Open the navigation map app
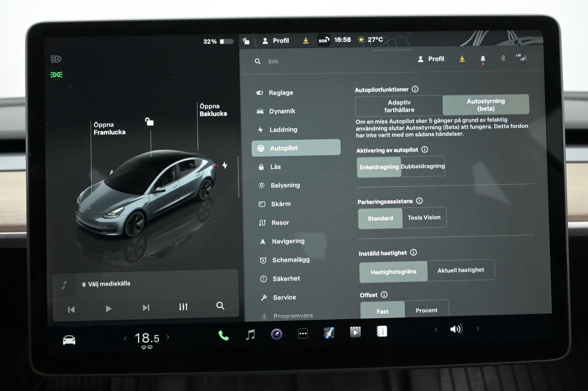This screenshot has width=588, height=391. tap(329, 333)
